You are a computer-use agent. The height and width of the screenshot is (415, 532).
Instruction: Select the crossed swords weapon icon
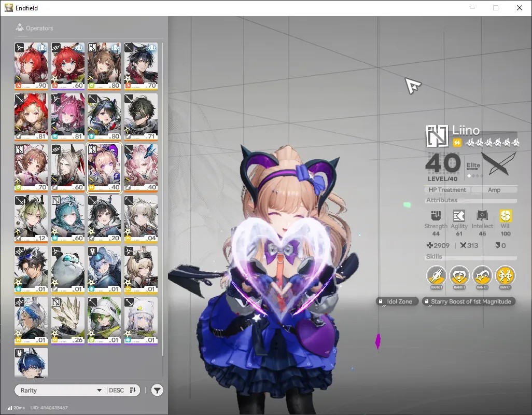point(498,163)
